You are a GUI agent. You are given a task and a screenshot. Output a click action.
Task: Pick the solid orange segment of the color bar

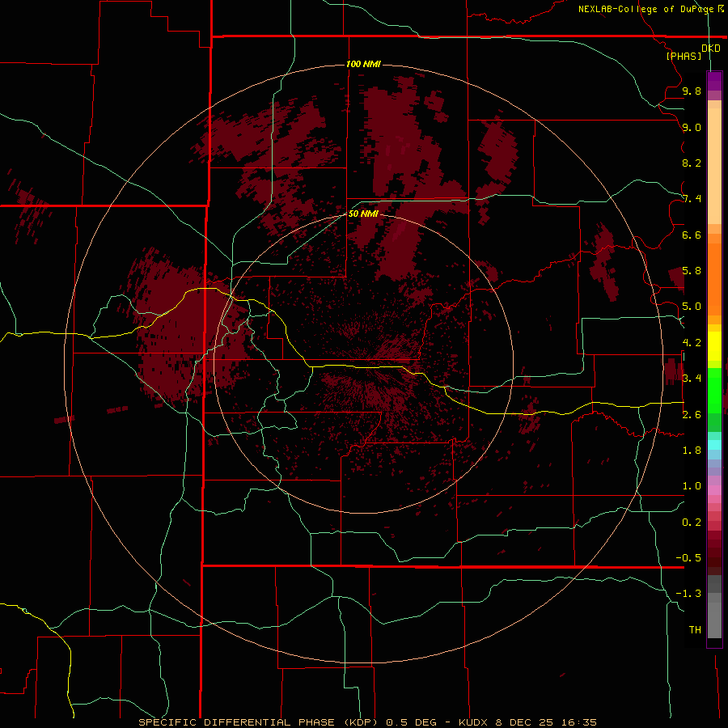tap(714, 280)
